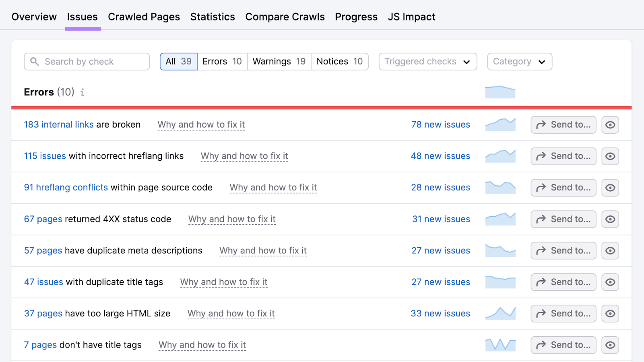Click the info icon next to Errors (10)
The height and width of the screenshot is (362, 644).
83,92
